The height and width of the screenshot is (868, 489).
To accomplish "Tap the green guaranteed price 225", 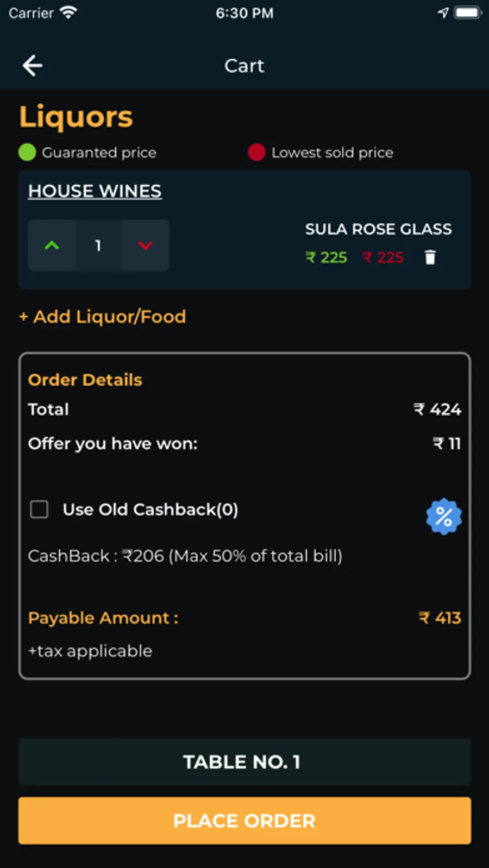I will pyautogui.click(x=327, y=257).
